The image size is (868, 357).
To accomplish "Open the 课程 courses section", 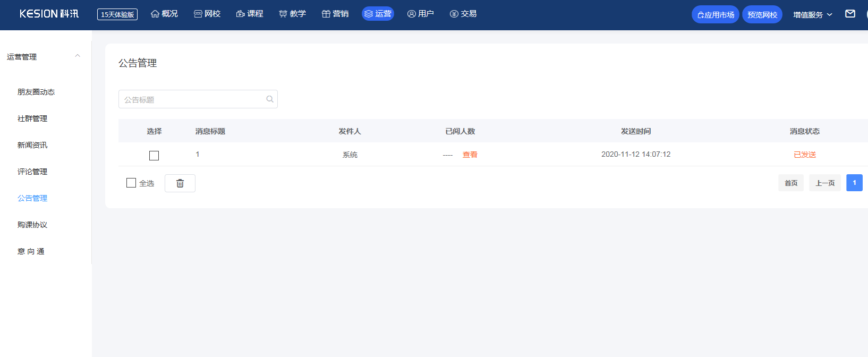I will pos(250,14).
